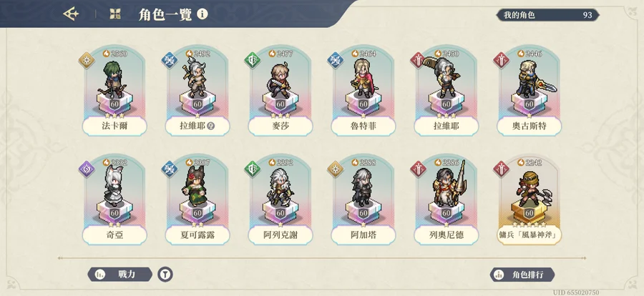This screenshot has width=644, height=296.
Task: Open the home menu grid icon
Action: point(115,14)
